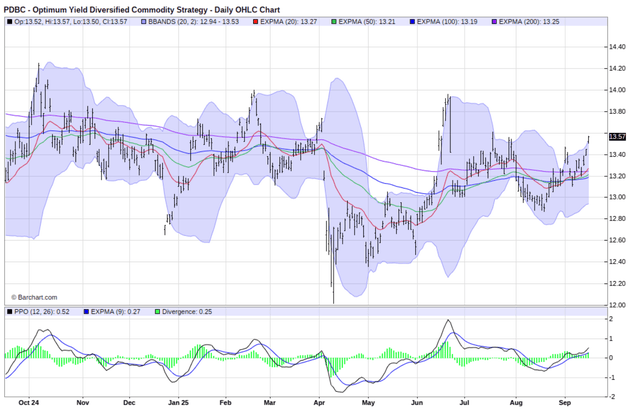Click the 14.40 price axis label
The image size is (640, 417).
tap(617, 47)
